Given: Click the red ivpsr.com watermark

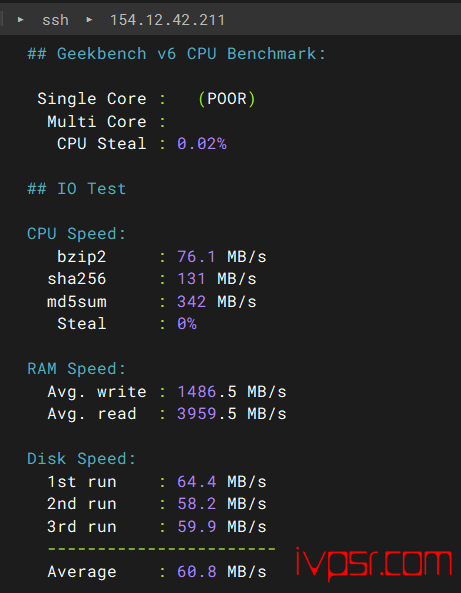Looking at the screenshot, I should click(374, 564).
